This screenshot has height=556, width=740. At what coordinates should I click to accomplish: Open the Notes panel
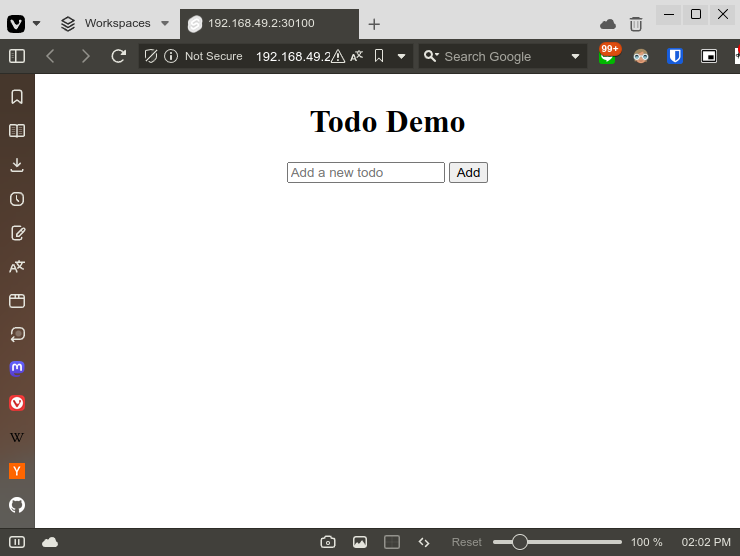[x=17, y=233]
